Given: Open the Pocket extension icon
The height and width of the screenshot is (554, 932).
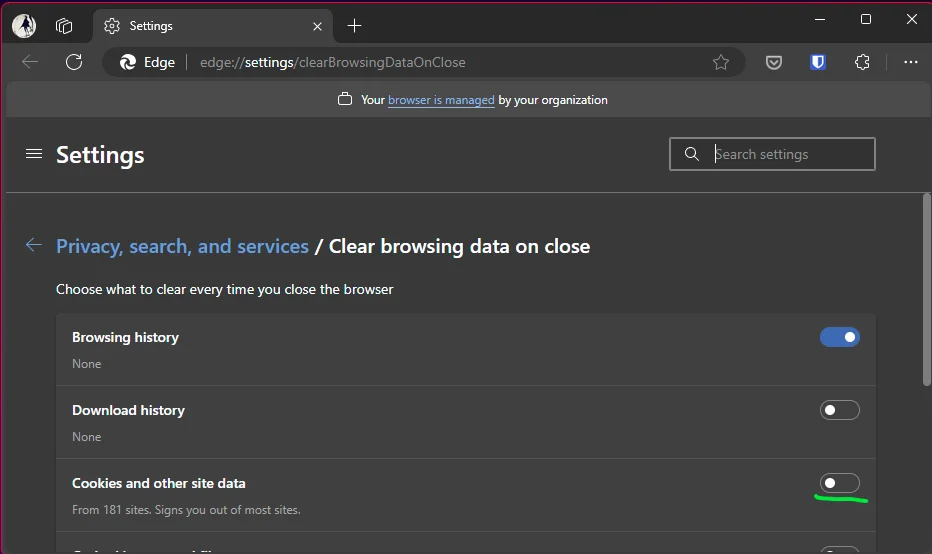Looking at the screenshot, I should (x=773, y=62).
